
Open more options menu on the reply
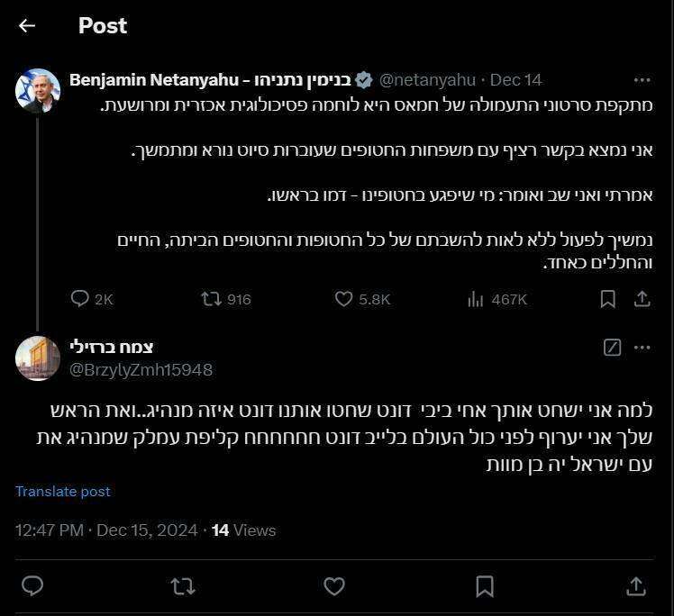[x=642, y=347]
